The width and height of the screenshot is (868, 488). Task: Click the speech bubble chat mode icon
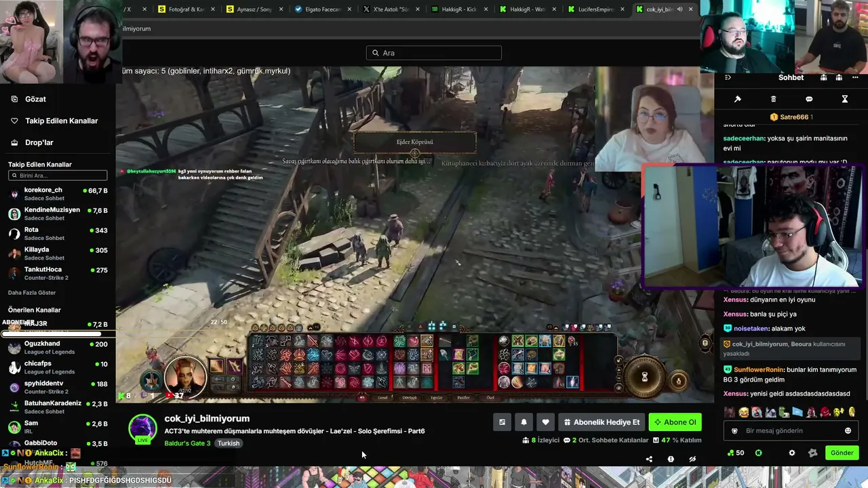click(x=809, y=99)
